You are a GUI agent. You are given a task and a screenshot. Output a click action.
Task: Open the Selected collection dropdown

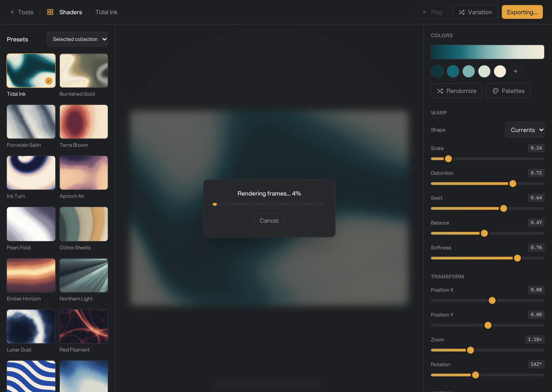coord(77,39)
